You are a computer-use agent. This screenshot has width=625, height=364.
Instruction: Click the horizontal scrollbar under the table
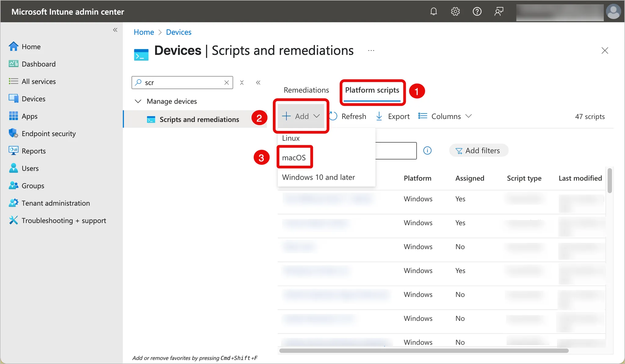tap(424, 351)
